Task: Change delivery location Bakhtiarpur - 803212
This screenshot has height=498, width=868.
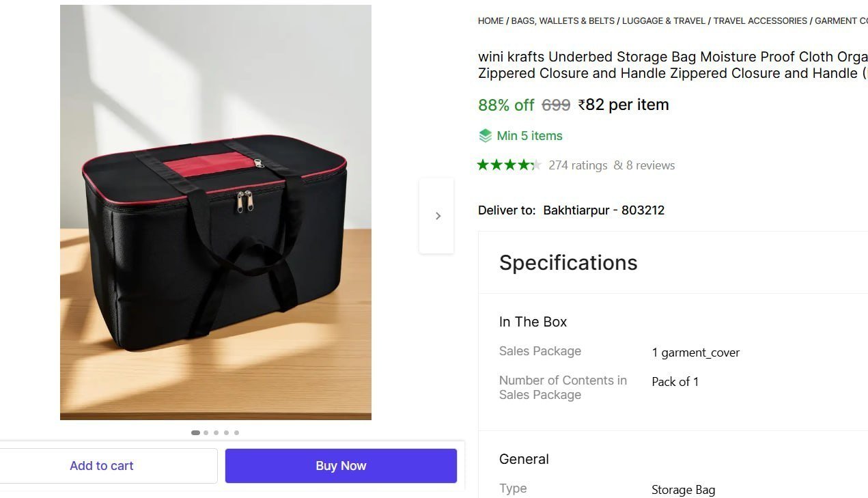Action: [604, 210]
